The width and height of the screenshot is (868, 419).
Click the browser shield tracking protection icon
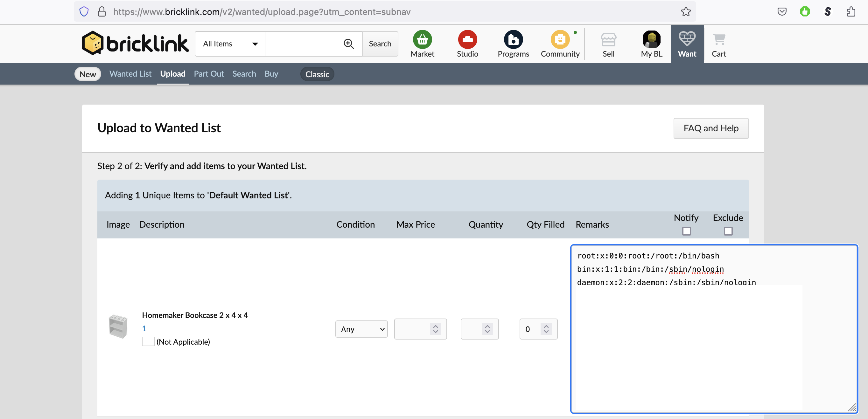(84, 12)
